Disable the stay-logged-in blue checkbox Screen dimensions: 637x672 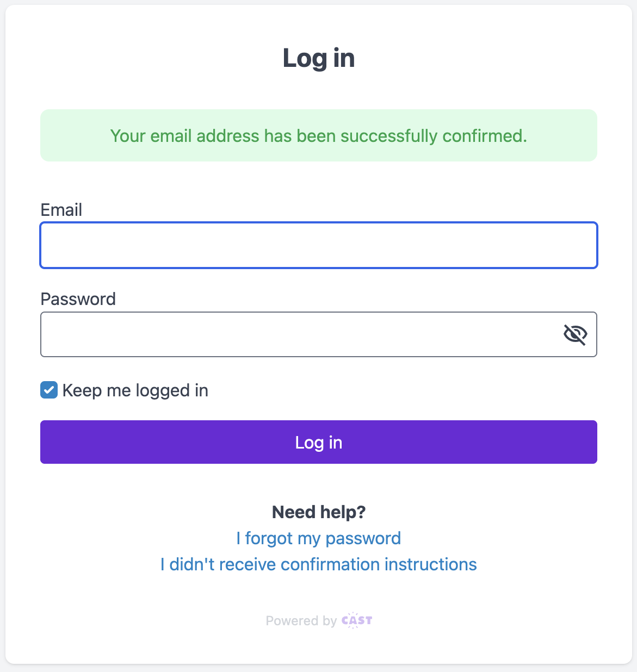pos(49,390)
